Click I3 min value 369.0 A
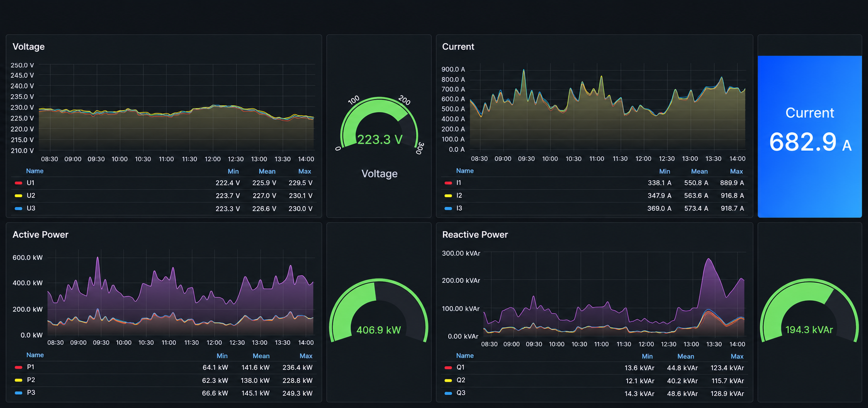The height and width of the screenshot is (408, 868). (x=660, y=208)
